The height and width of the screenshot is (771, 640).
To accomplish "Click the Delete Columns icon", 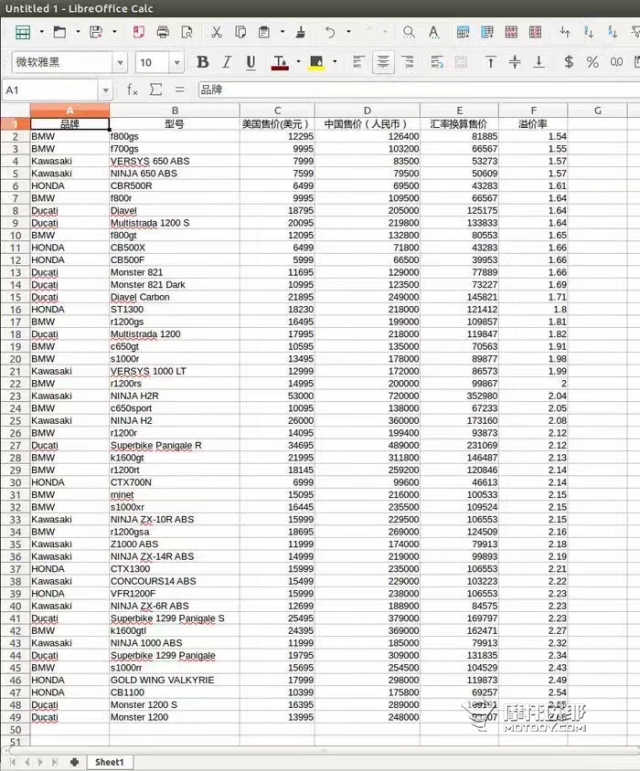I will 535,32.
